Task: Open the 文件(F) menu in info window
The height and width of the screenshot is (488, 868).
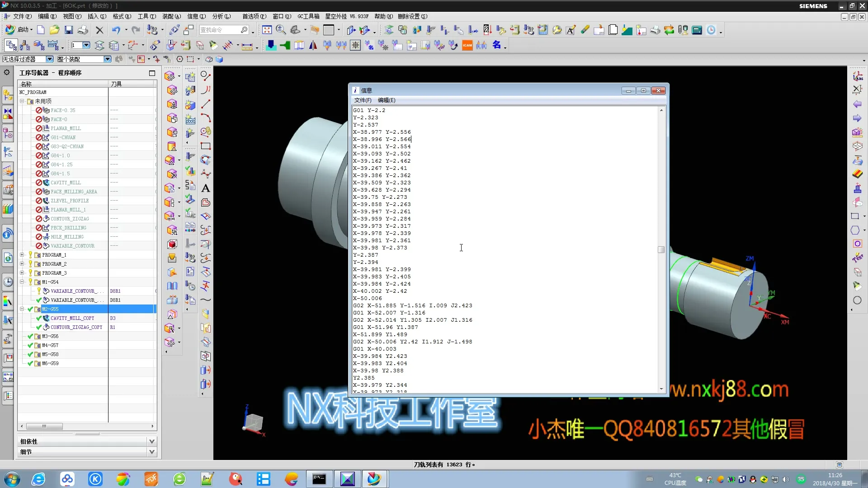Action: [x=363, y=100]
